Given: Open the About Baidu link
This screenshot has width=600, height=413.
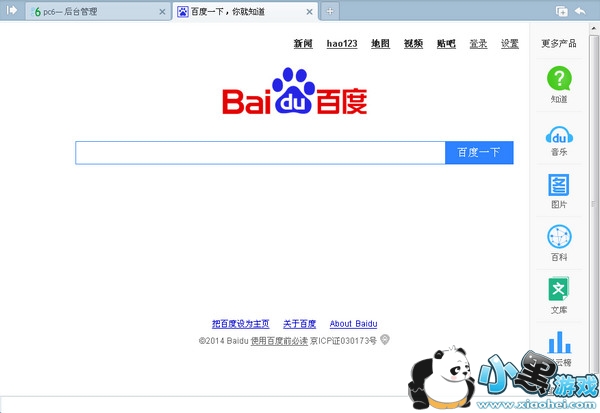Looking at the screenshot, I should point(353,324).
